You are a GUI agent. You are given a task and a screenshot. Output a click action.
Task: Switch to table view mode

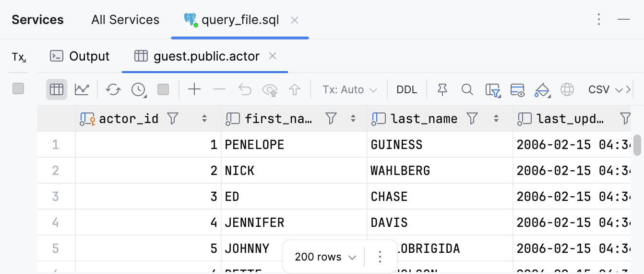[x=57, y=89]
